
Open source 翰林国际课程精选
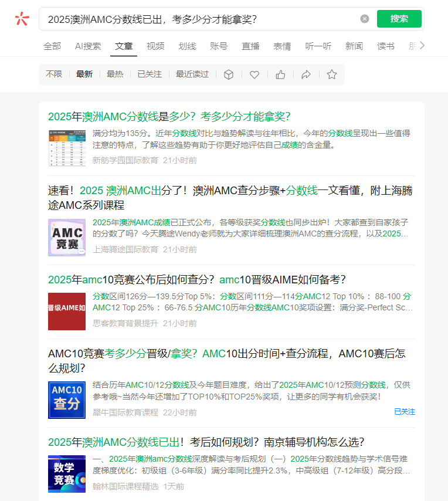pos(125,486)
